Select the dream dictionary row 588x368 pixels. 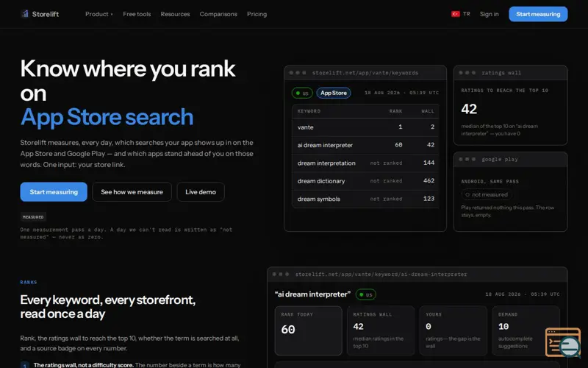[365, 181]
